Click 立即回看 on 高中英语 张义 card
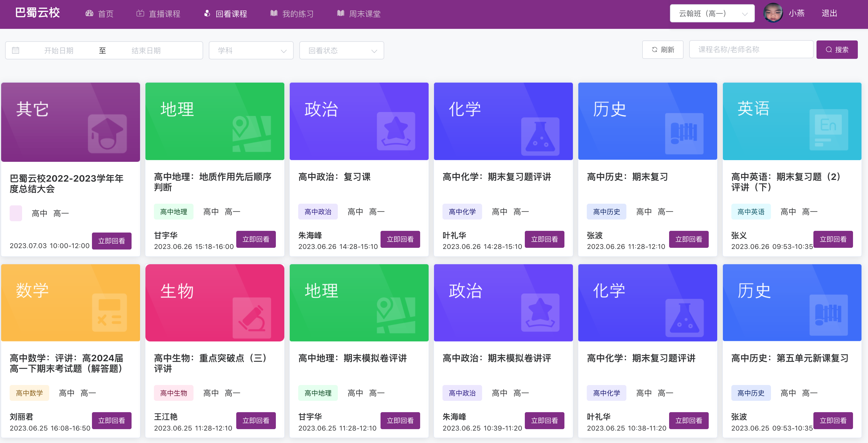Viewport: 868px width, 443px height. tap(833, 239)
